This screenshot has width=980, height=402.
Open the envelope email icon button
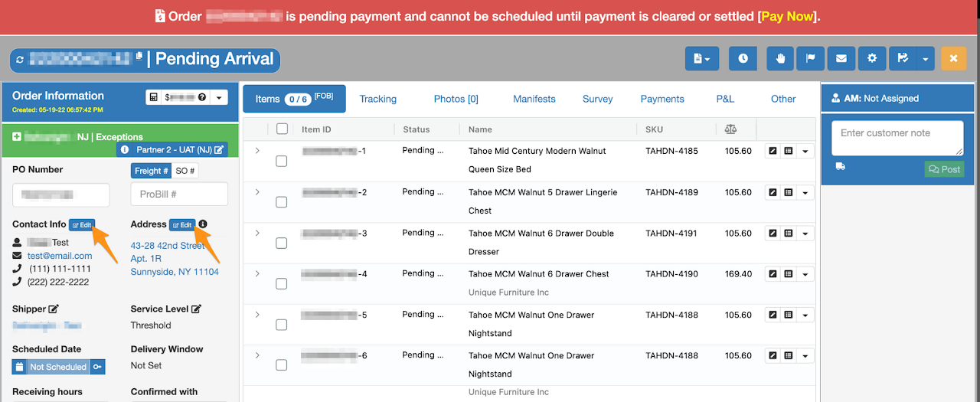point(841,58)
